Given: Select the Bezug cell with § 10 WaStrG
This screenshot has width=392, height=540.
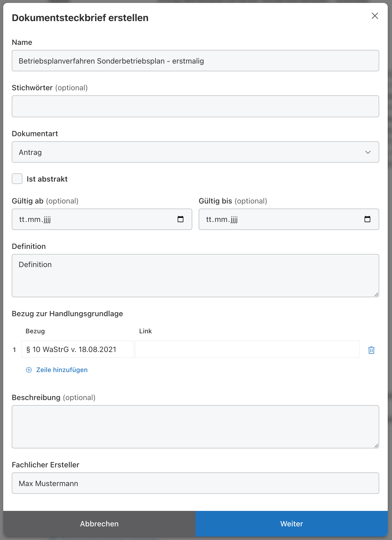Looking at the screenshot, I should click(77, 349).
